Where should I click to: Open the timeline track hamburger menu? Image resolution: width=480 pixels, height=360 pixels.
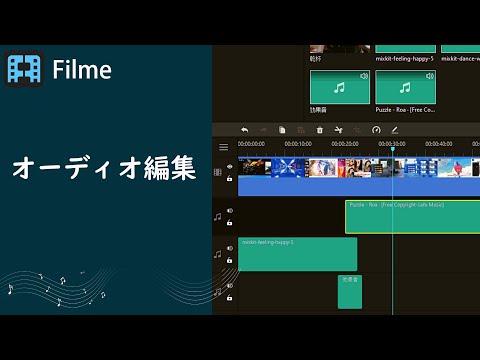[x=224, y=147]
